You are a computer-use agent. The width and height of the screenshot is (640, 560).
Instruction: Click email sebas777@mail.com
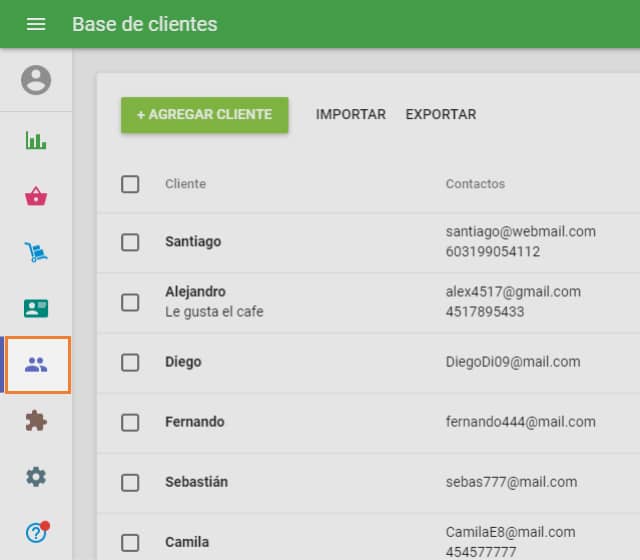pyautogui.click(x=511, y=482)
